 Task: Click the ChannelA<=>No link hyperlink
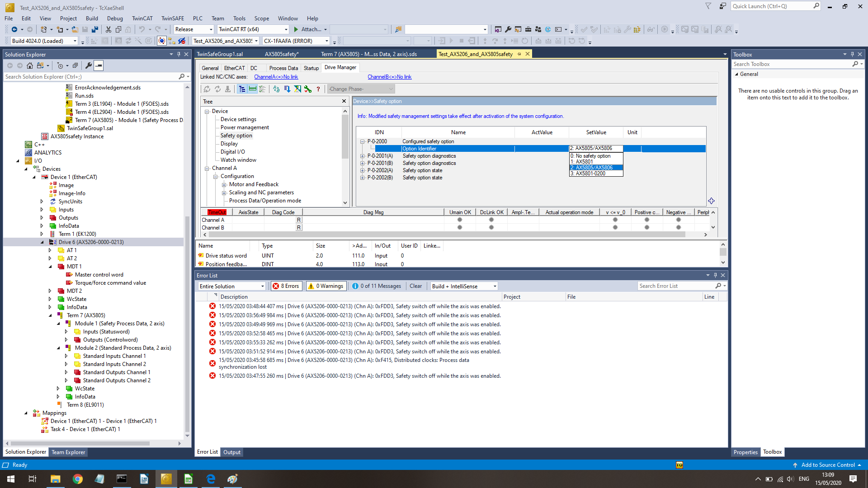pos(276,77)
